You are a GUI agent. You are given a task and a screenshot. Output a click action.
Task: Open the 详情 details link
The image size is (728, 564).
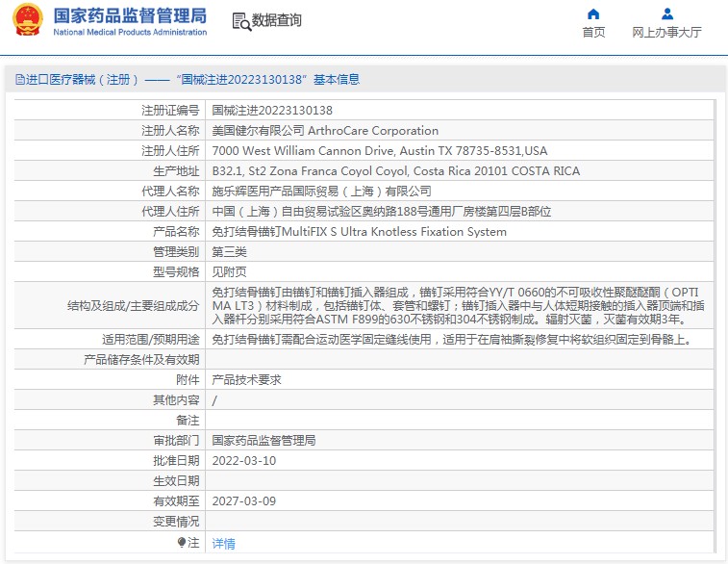click(223, 543)
